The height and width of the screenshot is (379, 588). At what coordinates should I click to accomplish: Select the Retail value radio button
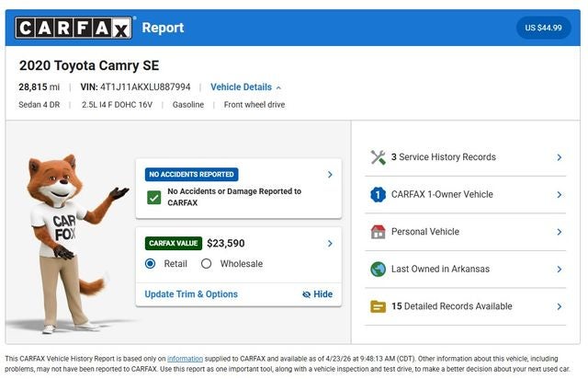[151, 264]
